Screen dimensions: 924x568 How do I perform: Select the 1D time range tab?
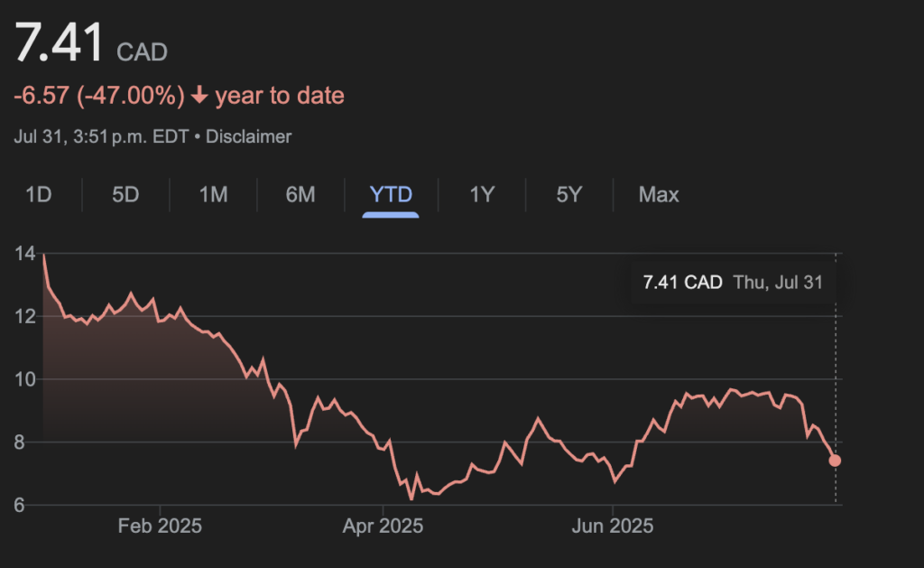38,194
